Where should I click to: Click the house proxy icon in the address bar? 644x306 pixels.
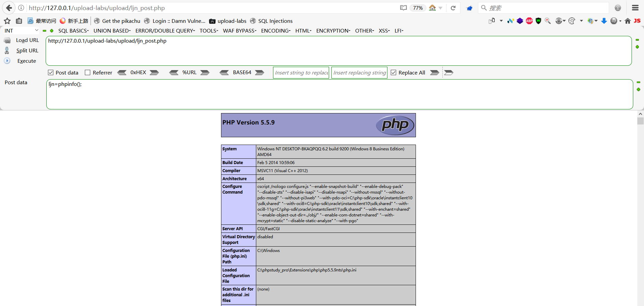click(x=432, y=8)
